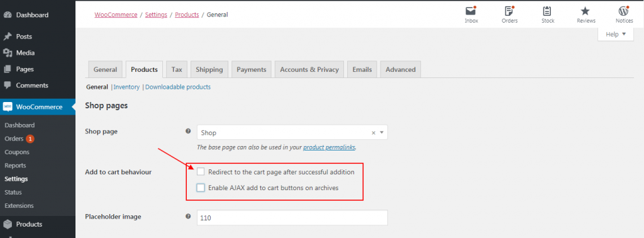
Task: Enable redirect to cart page after addition
Action: pos(201,171)
